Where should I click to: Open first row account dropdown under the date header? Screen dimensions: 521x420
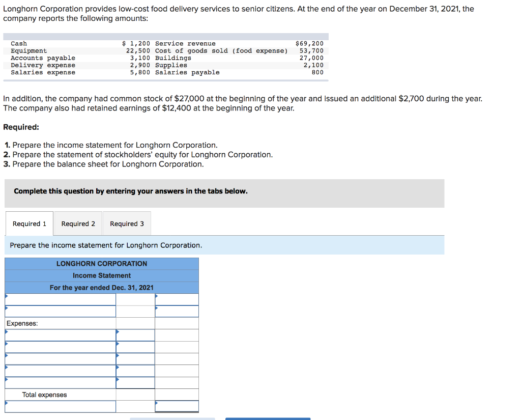[61, 299]
